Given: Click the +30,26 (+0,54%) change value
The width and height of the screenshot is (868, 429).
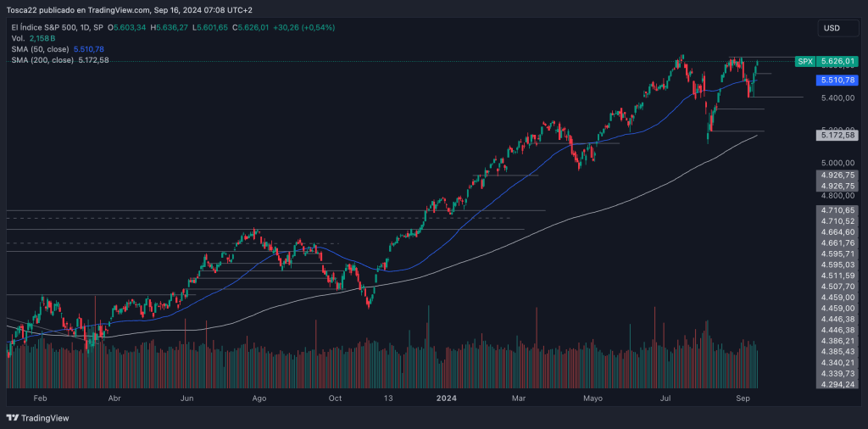Looking at the screenshot, I should (307, 28).
